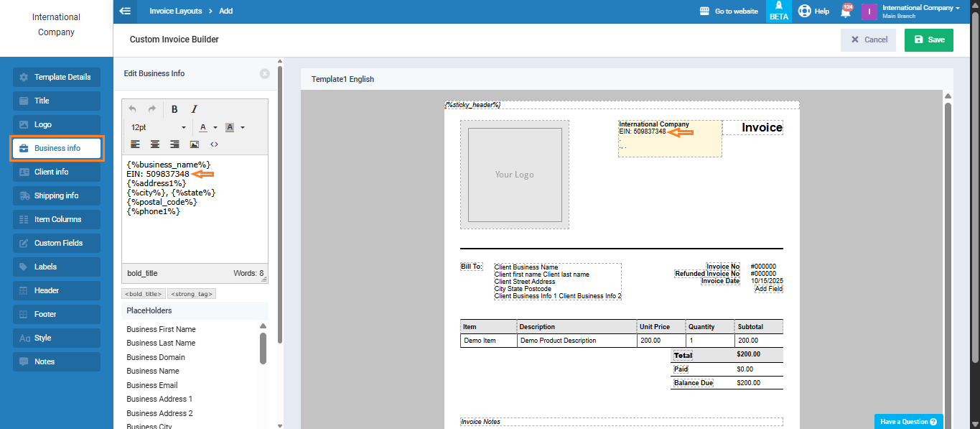This screenshot has width=980, height=429.
Task: Toggle bold formatting in the editor
Action: [x=174, y=109]
